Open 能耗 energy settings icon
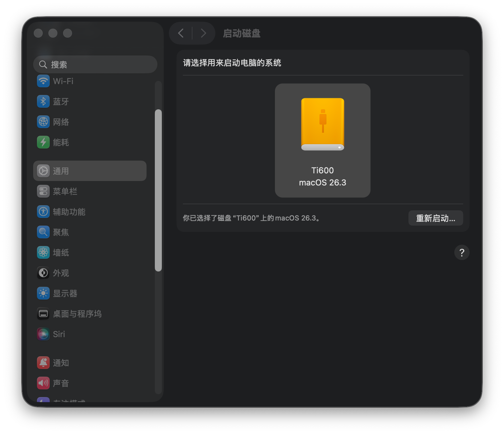 click(x=43, y=142)
